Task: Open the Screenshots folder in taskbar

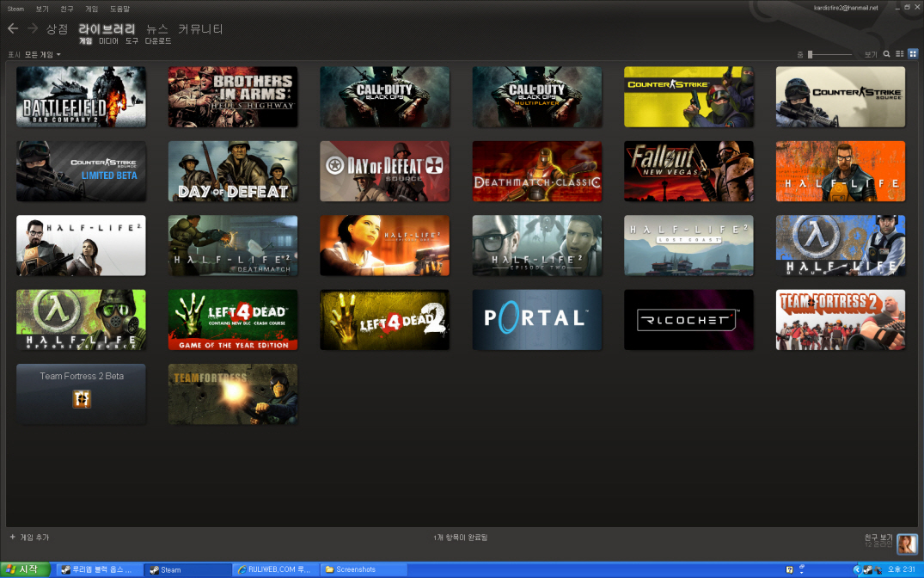Action: pyautogui.click(x=363, y=569)
